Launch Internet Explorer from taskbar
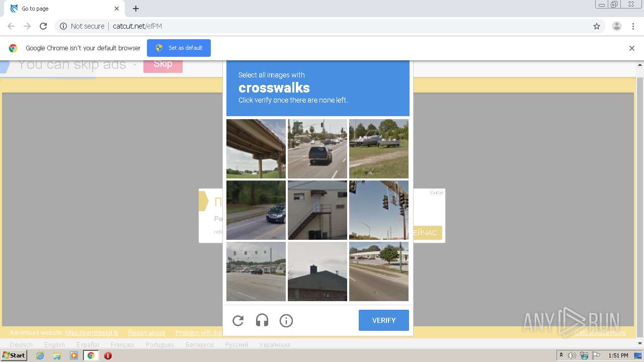Screen dimensions: 644x362 point(40,355)
